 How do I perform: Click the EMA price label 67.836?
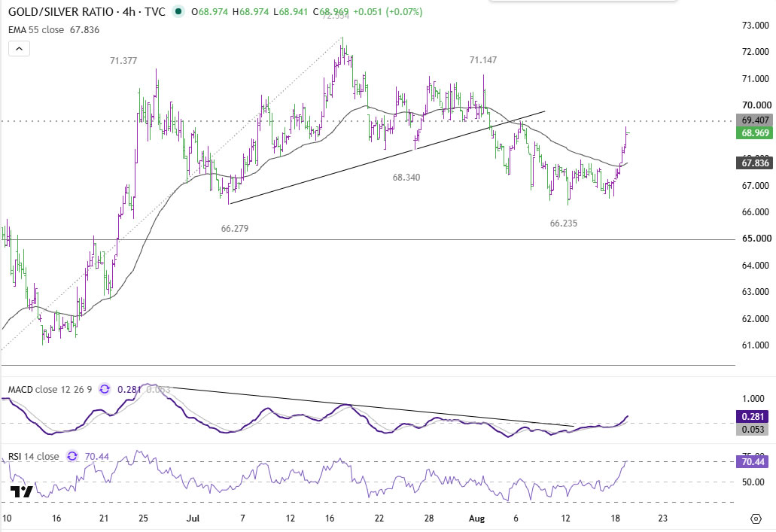tap(754, 163)
